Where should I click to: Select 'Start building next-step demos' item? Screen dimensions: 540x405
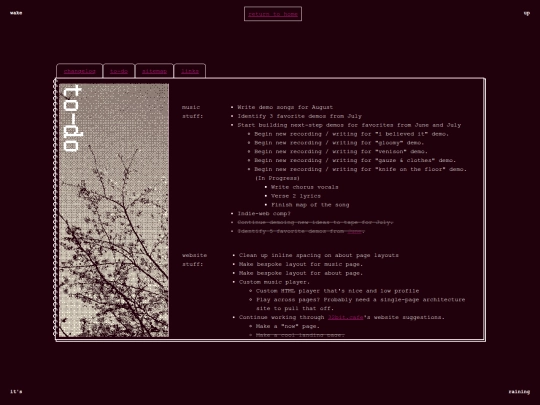[349, 125]
